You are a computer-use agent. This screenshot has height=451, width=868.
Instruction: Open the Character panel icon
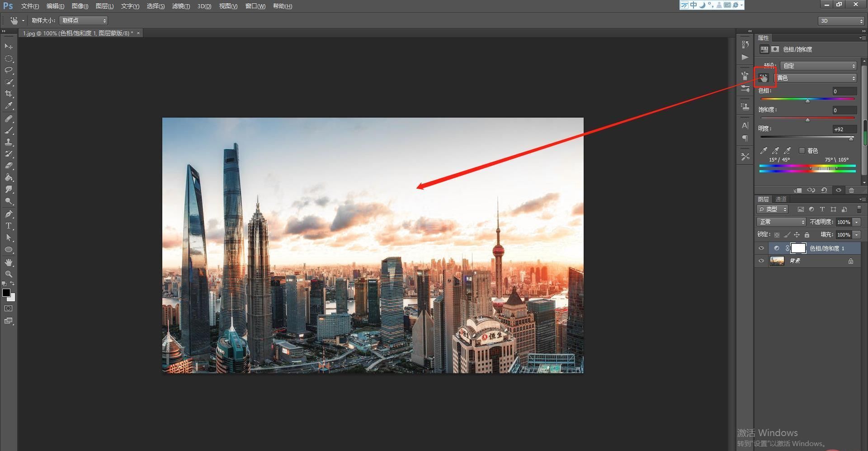[745, 125]
